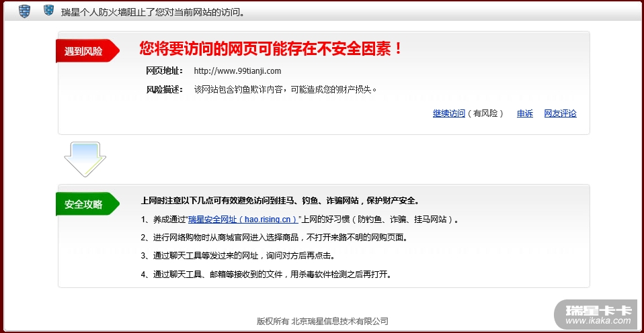Click the 风险描述 field label
644x333 pixels.
click(x=165, y=89)
